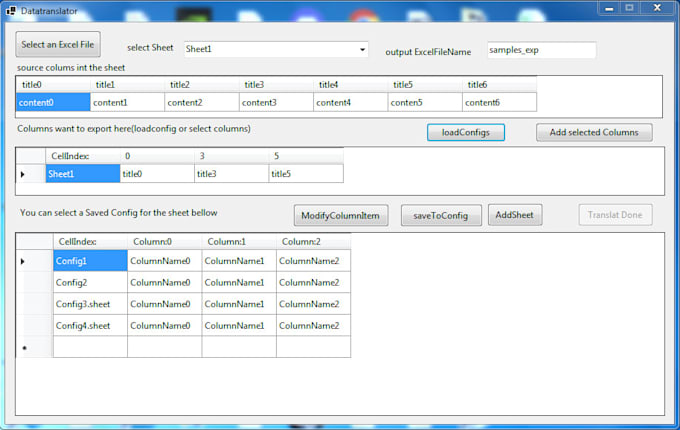Select the Config3.sheet row cell

coord(90,304)
